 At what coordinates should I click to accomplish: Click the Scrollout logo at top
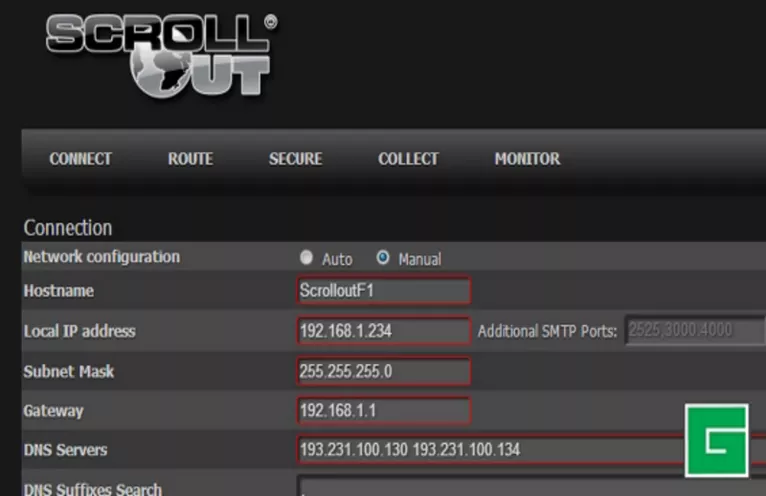(x=162, y=54)
